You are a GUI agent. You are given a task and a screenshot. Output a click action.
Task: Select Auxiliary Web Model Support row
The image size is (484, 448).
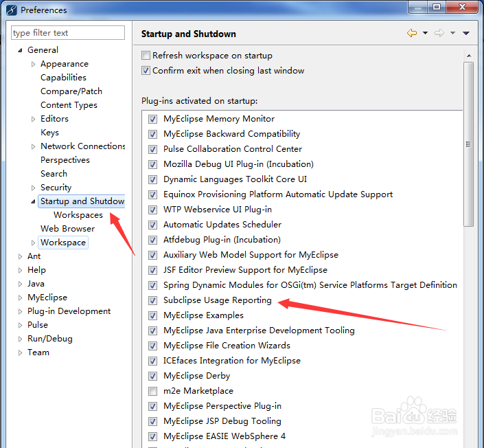[x=251, y=255]
